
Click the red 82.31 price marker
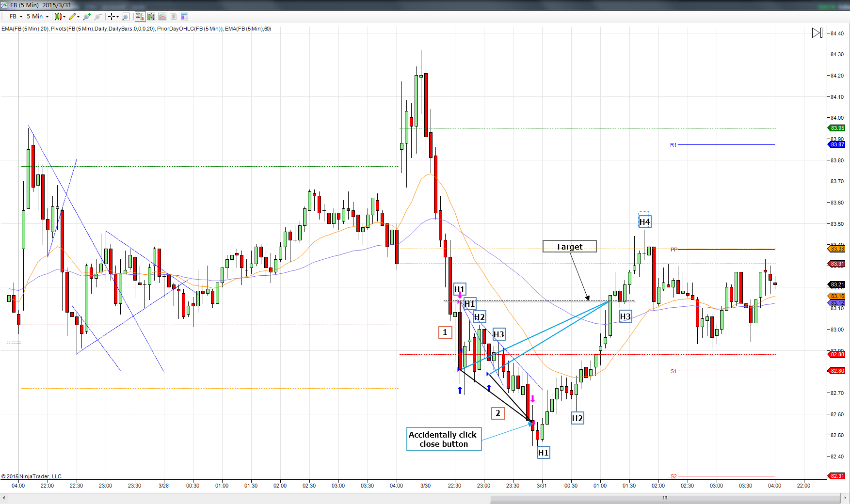coord(837,476)
